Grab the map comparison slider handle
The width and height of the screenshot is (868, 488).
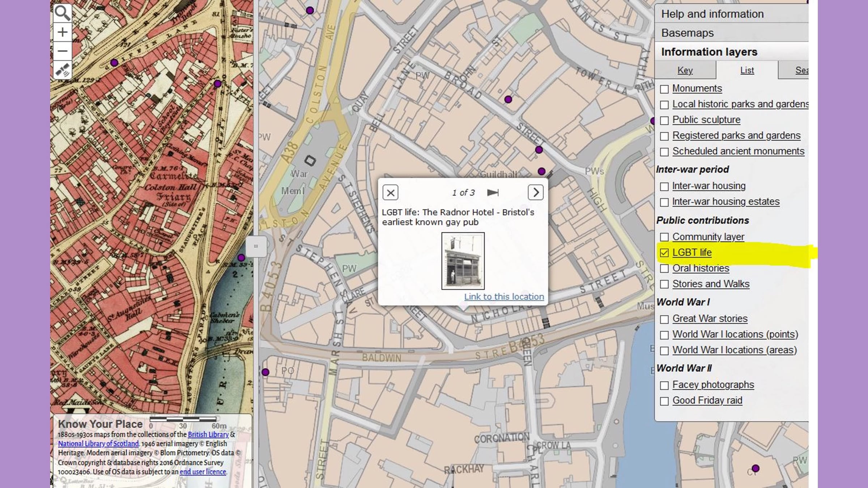point(256,247)
